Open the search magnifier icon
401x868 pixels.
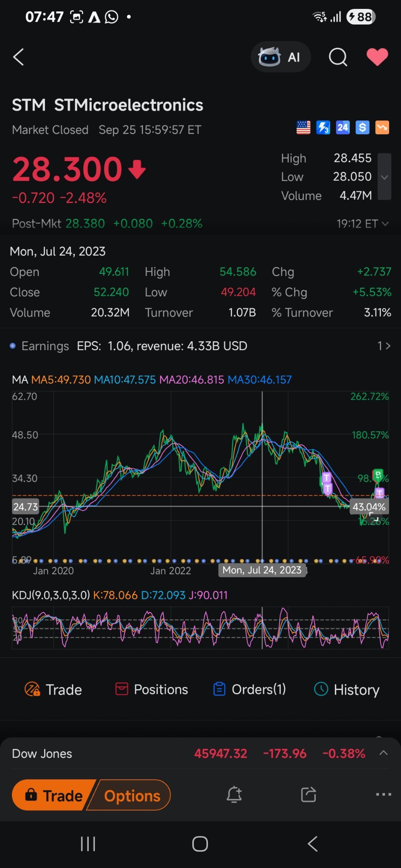coord(338,57)
